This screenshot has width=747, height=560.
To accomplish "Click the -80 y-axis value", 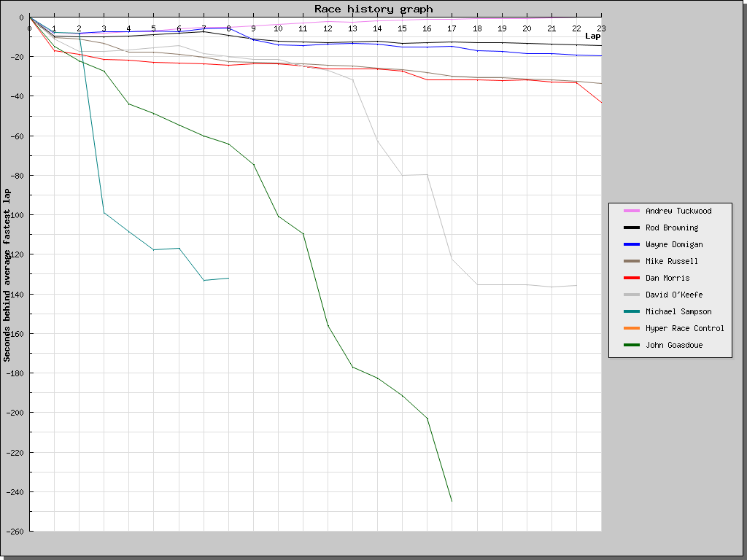I will [x=17, y=176].
